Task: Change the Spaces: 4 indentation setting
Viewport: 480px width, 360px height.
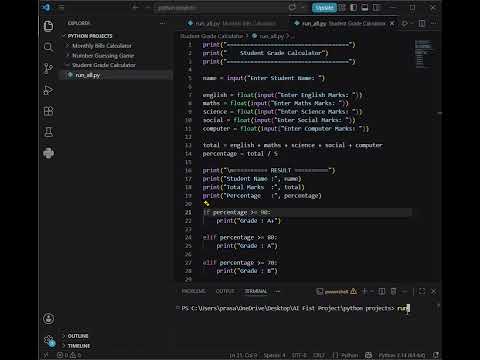Action: point(274,356)
